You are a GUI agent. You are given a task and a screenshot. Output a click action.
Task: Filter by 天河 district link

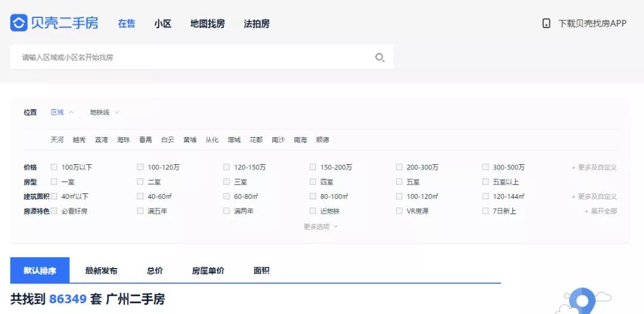pos(57,140)
